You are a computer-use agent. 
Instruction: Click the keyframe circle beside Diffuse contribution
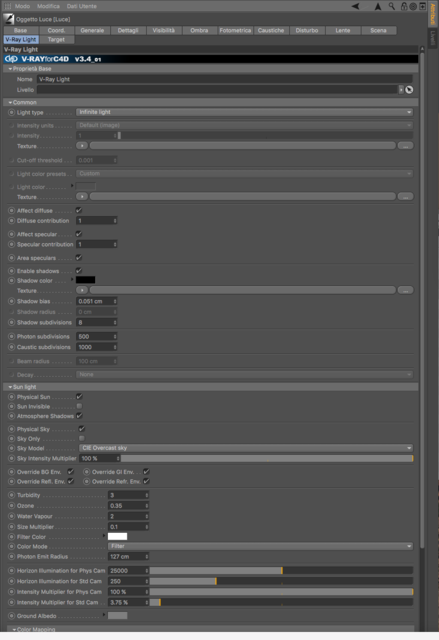click(x=11, y=221)
